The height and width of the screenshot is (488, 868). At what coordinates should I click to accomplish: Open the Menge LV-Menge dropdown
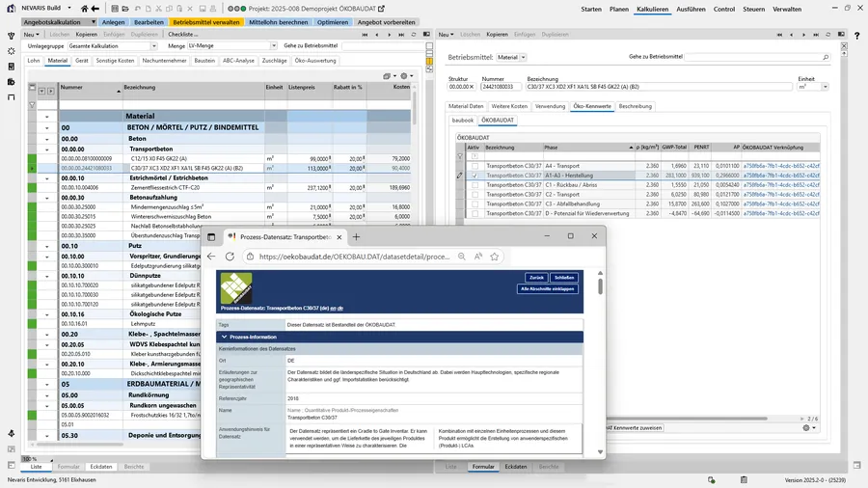click(274, 46)
